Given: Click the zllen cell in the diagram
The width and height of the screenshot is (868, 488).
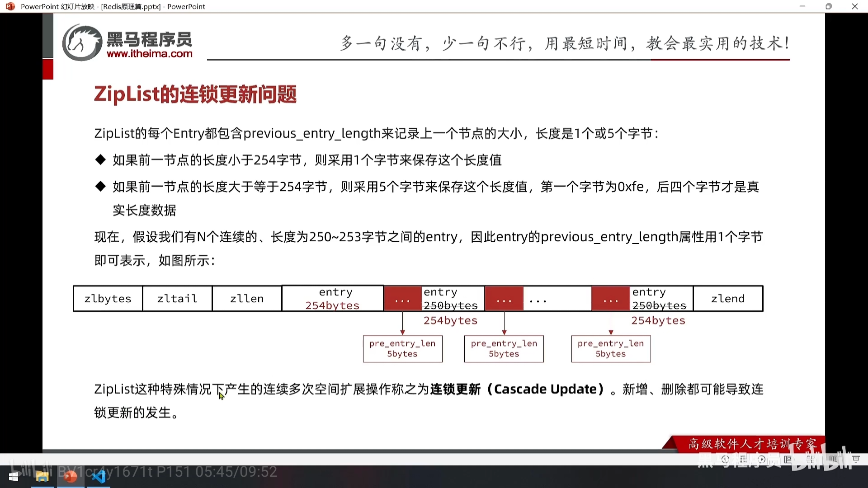Looking at the screenshot, I should [x=247, y=299].
